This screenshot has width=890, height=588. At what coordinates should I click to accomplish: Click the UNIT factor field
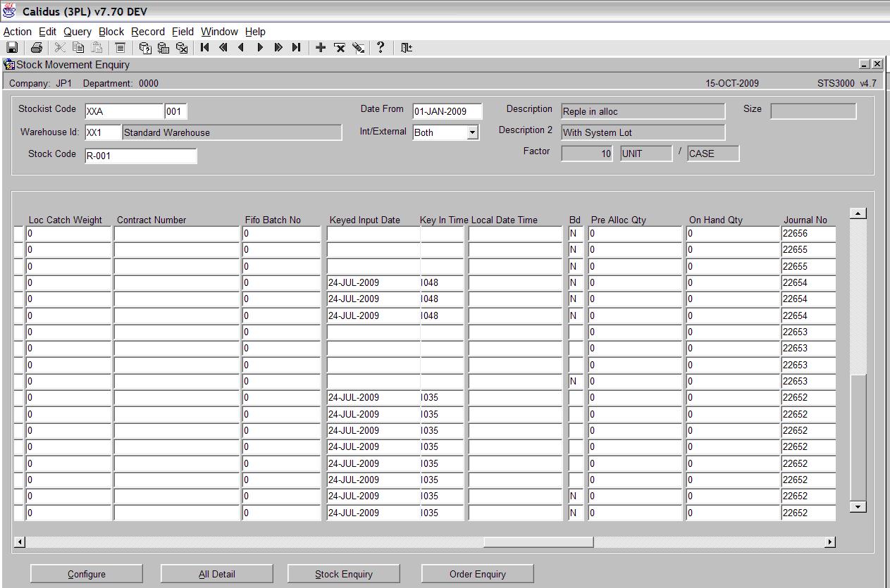pos(646,154)
